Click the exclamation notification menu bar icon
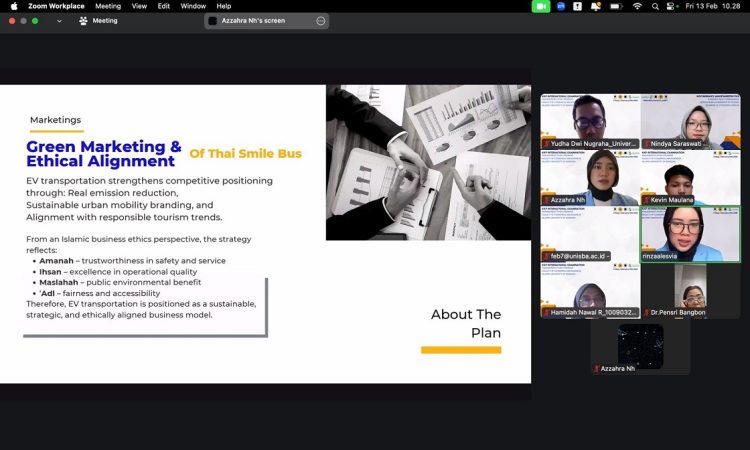The width and height of the screenshot is (750, 450). (x=578, y=6)
